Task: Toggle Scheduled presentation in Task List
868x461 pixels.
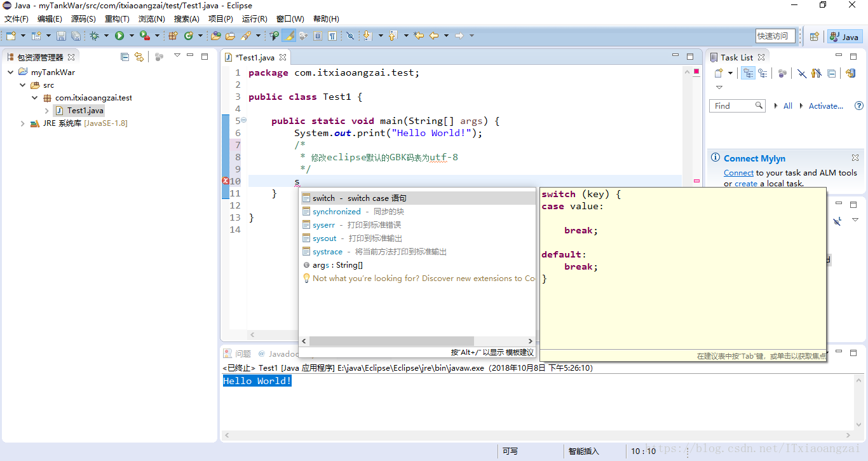Action: 763,74
